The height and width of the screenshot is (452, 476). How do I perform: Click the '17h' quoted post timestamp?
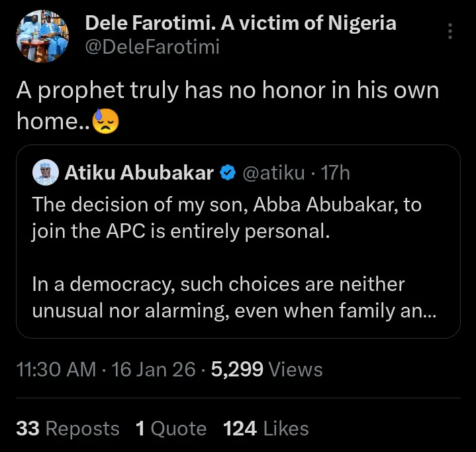(335, 174)
